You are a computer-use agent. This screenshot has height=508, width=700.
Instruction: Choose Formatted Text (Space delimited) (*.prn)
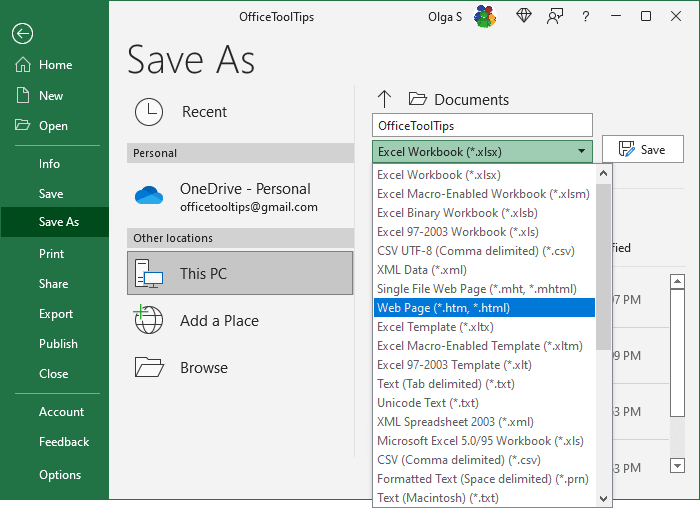coord(484,479)
